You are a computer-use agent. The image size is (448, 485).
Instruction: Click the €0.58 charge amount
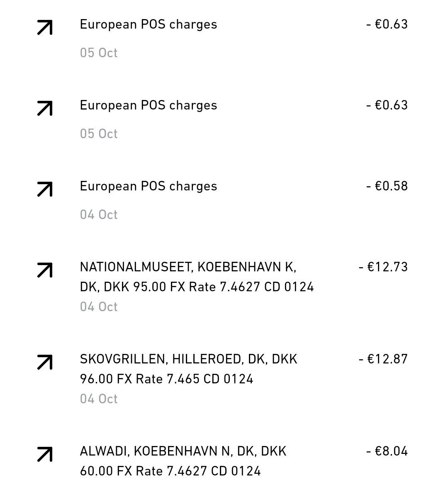click(387, 186)
